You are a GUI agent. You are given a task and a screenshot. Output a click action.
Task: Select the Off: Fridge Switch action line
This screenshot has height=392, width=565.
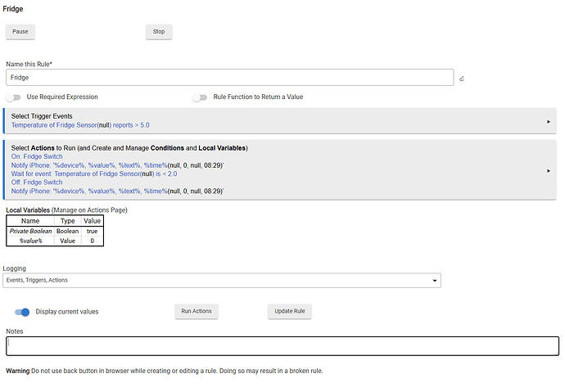click(37, 182)
